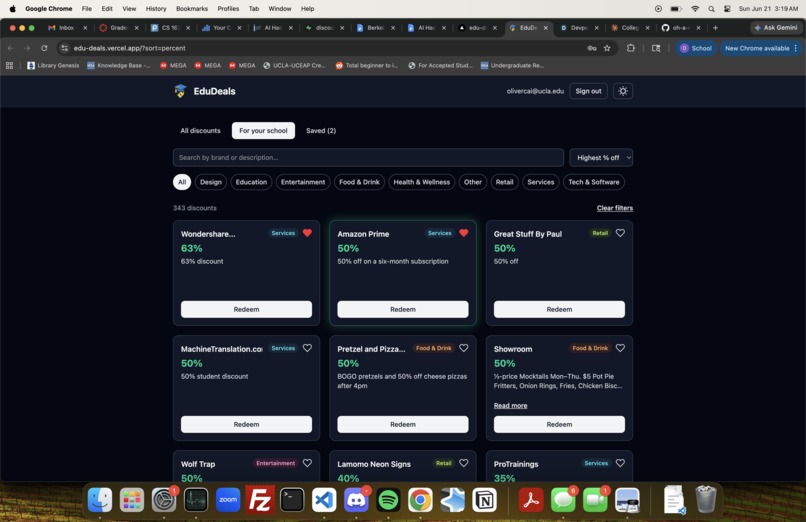Switch to the Inbox Gmail tab
Viewport: 806px width, 522px height.
pyautogui.click(x=67, y=28)
